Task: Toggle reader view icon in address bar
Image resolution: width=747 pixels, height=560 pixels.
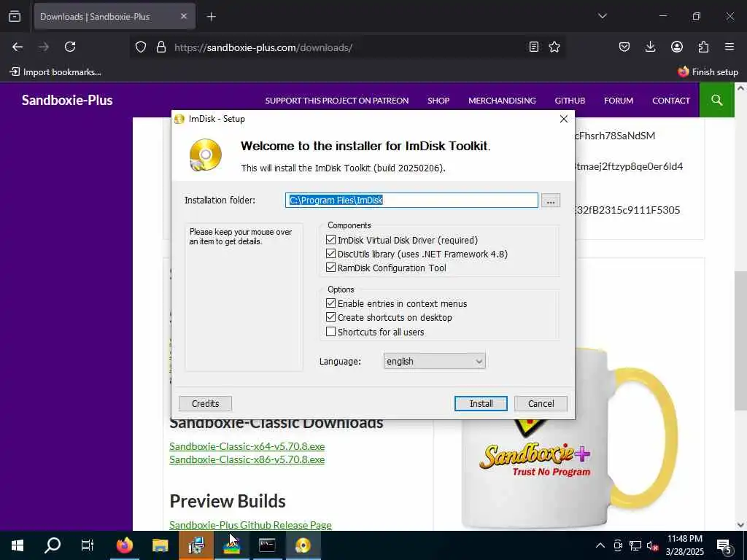Action: 533,47
